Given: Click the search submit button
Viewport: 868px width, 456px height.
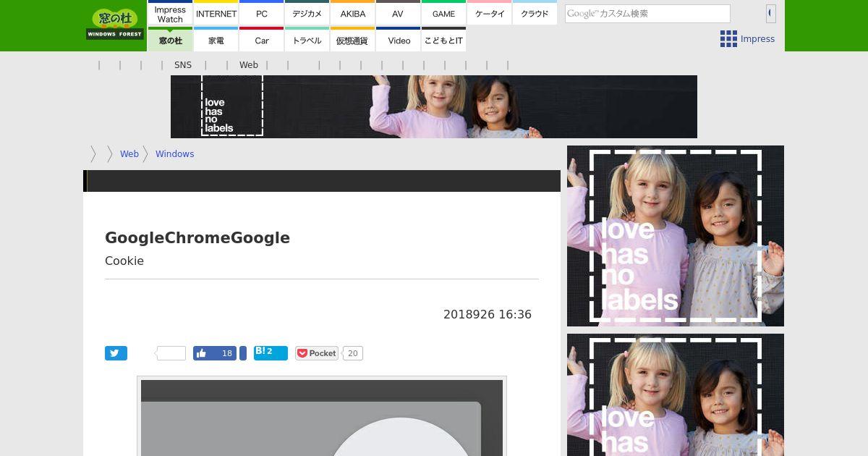Looking at the screenshot, I should 770,13.
